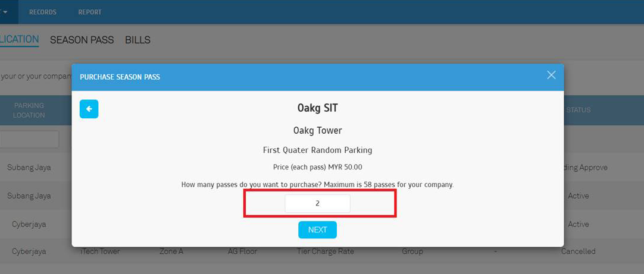The width and height of the screenshot is (644, 274).
Task: Click the back arrow icon in dialog
Action: tap(89, 109)
